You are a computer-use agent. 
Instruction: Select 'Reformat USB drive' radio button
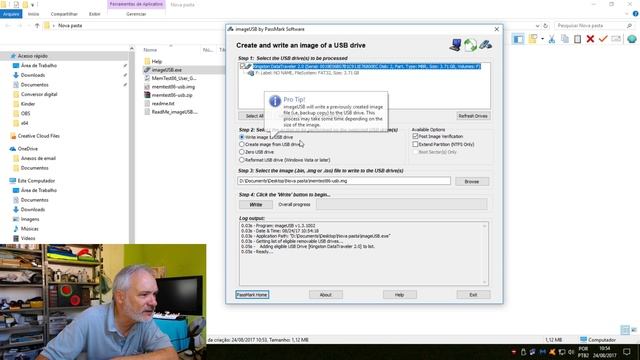pyautogui.click(x=242, y=160)
